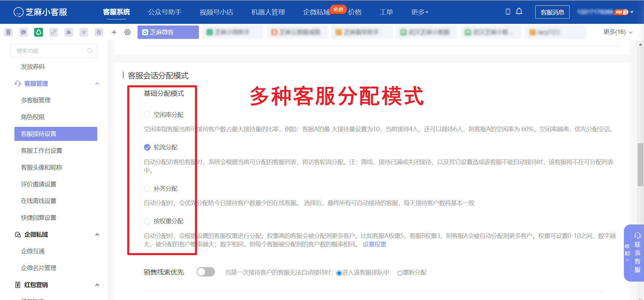Open 客服接待设置 in sidebar

pos(56,134)
